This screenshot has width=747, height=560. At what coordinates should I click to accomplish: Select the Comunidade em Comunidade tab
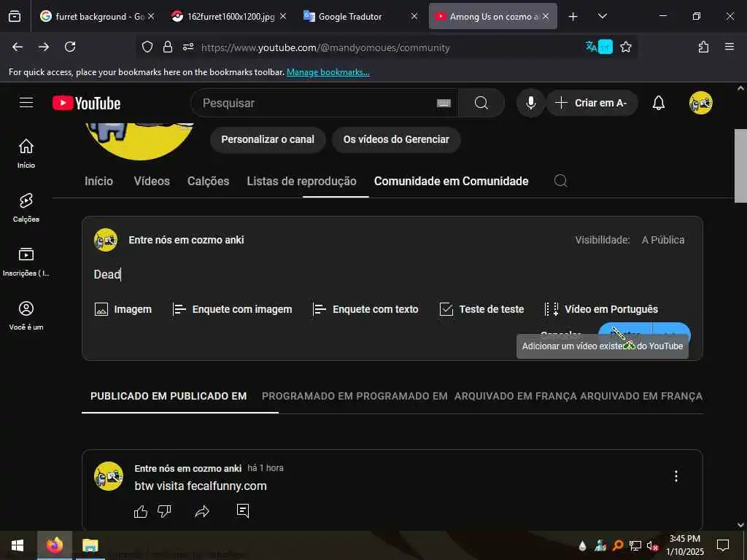451,181
